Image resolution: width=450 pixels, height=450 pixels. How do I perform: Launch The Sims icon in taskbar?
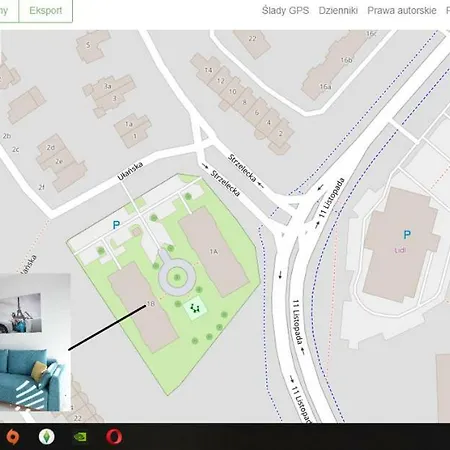[x=47, y=436]
